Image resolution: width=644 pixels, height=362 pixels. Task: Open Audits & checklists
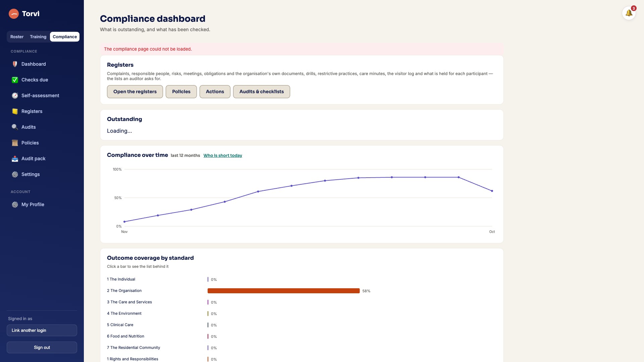(x=262, y=92)
